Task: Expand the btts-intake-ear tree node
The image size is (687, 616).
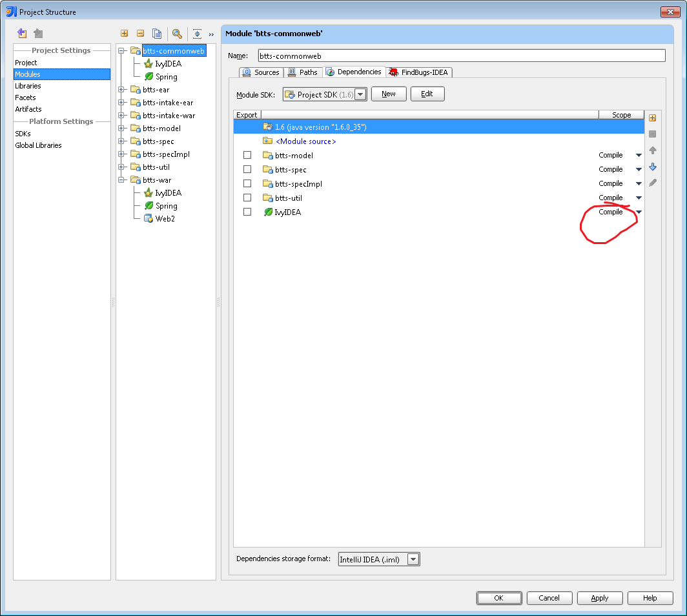Action: [x=121, y=103]
